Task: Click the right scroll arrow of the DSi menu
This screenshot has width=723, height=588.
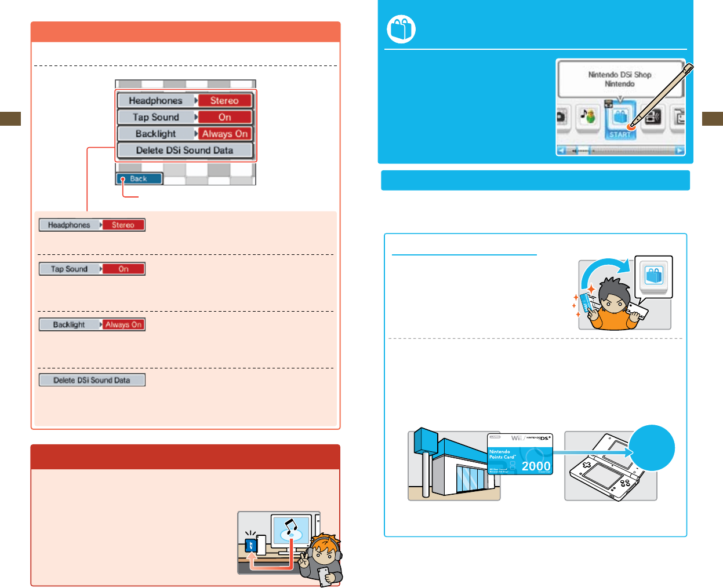Action: (681, 151)
